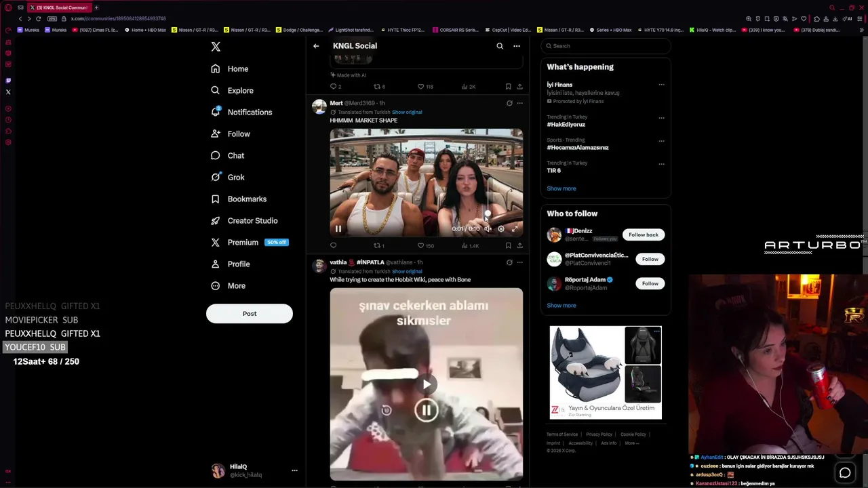Reload the browser page

click(39, 18)
